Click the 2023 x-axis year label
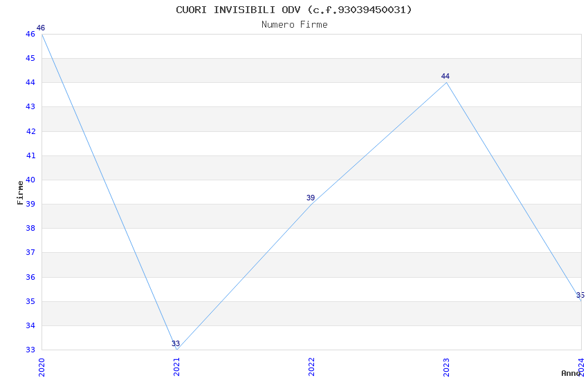Viewport: 588px width, 380px height. pyautogui.click(x=446, y=367)
